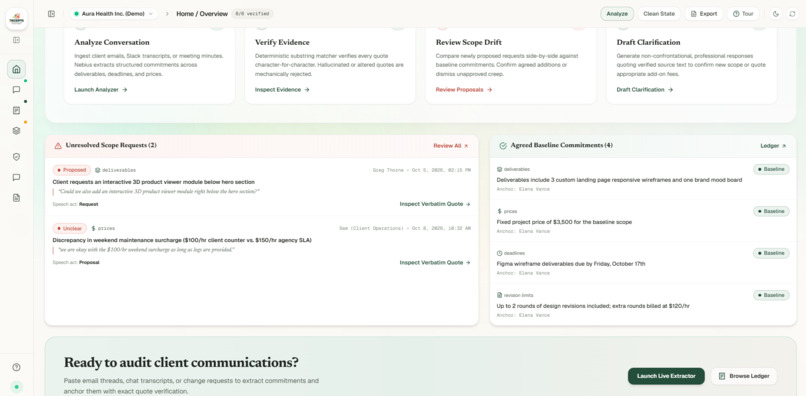Image resolution: width=806 pixels, height=396 pixels.
Task: Click 'Fixed project price of $3,500' commitment
Action: (x=564, y=222)
